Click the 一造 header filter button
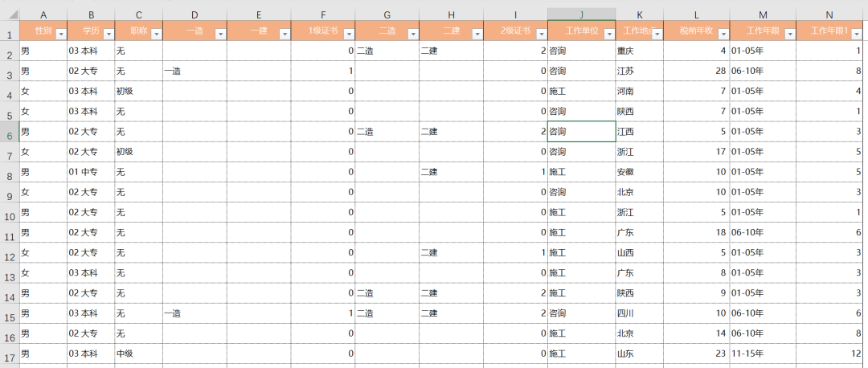Viewport: 868px width, 368px height. click(219, 34)
